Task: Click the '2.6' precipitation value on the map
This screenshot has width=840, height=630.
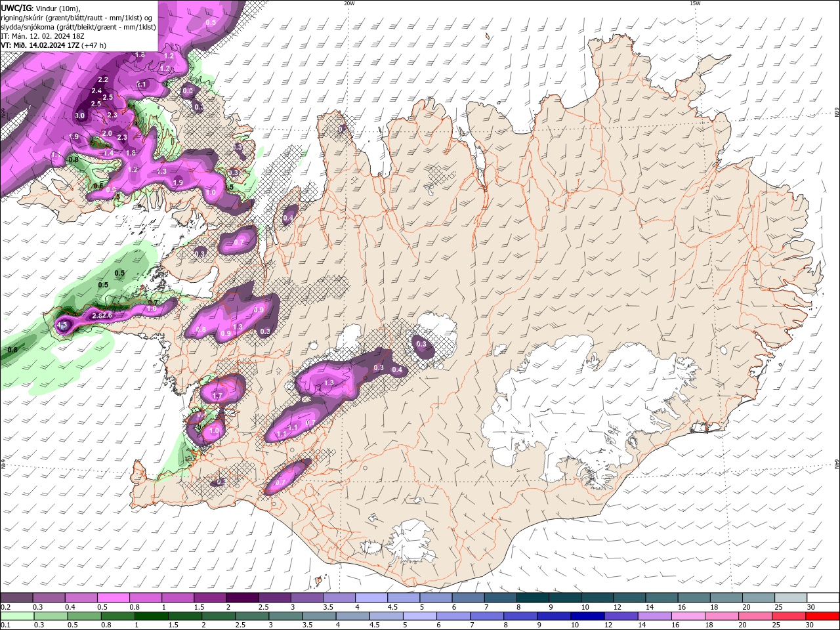Action: coord(108,316)
